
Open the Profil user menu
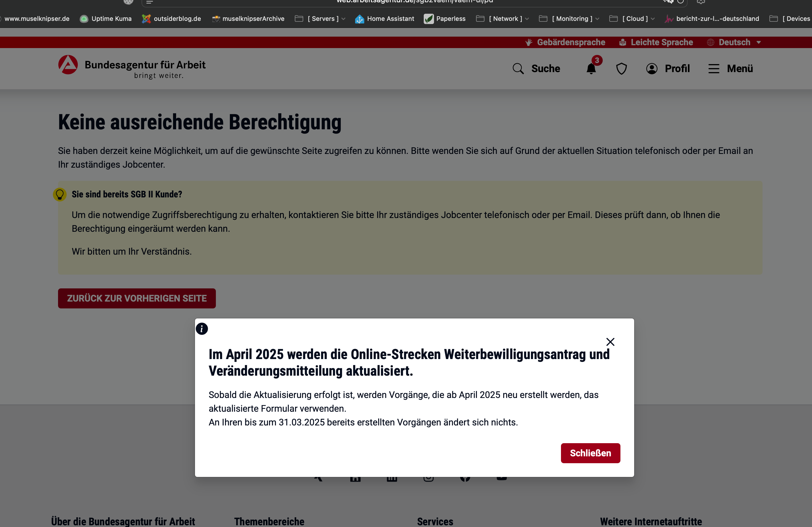[668, 69]
